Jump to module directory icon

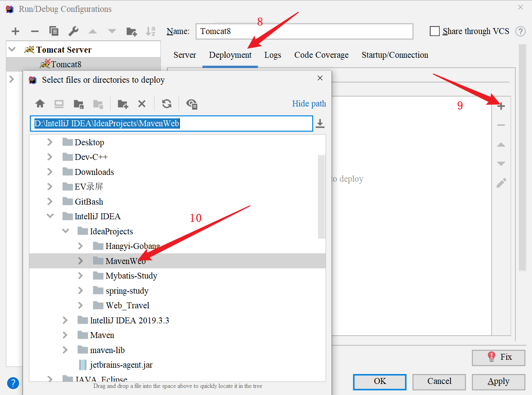point(98,104)
